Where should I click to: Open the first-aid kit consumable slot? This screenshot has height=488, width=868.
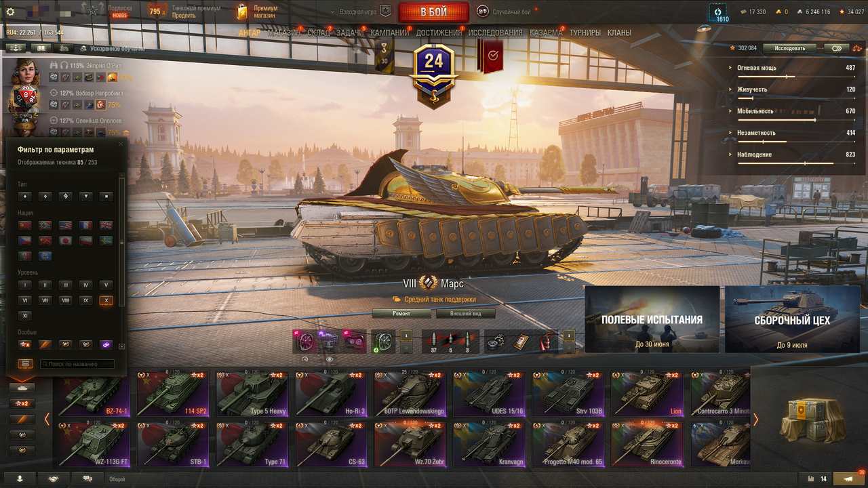(520, 342)
